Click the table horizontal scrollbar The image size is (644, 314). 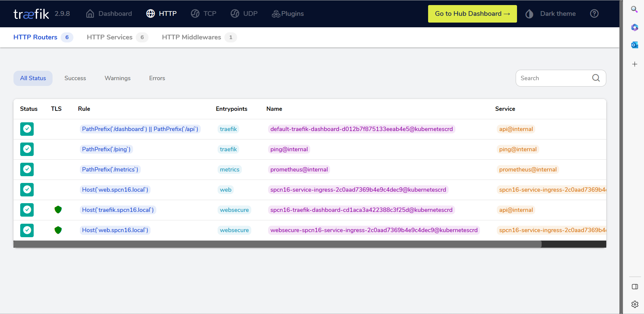click(278, 244)
